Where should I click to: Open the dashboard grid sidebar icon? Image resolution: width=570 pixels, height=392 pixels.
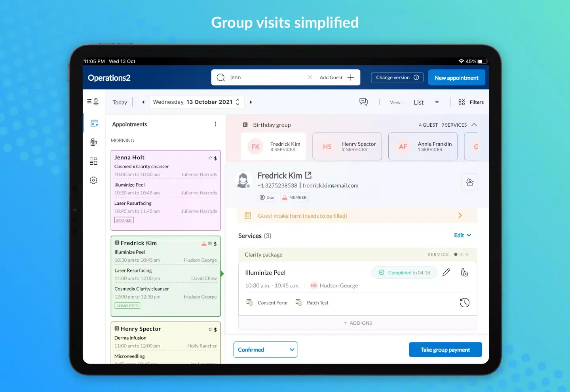click(93, 161)
